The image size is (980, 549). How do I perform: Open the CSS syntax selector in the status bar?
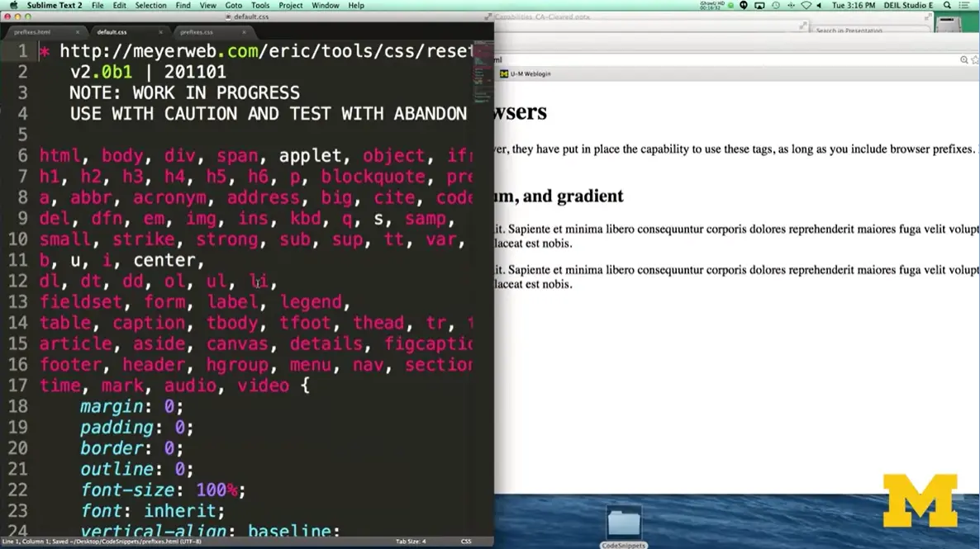(465, 541)
